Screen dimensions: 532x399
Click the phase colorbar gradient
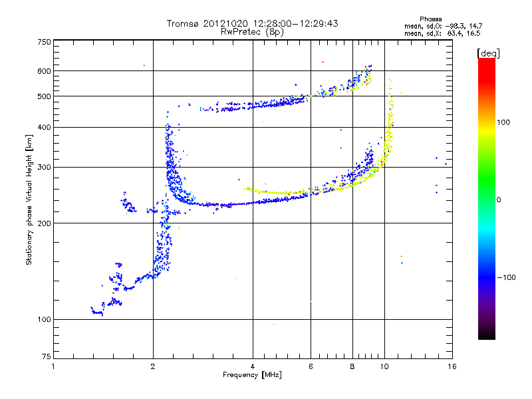pyautogui.click(x=487, y=199)
